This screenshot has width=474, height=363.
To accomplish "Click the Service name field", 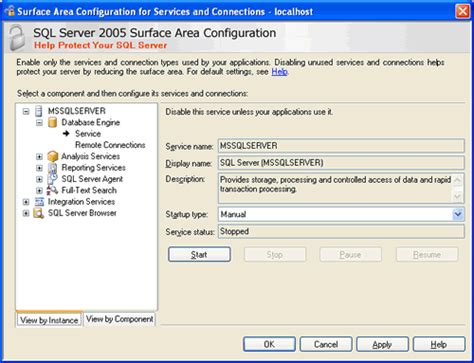I will pos(341,146).
